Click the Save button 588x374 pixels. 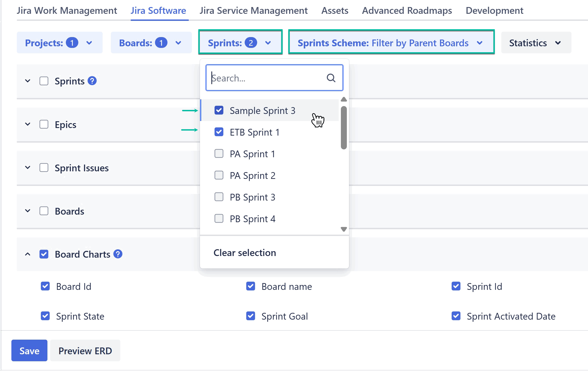point(29,351)
